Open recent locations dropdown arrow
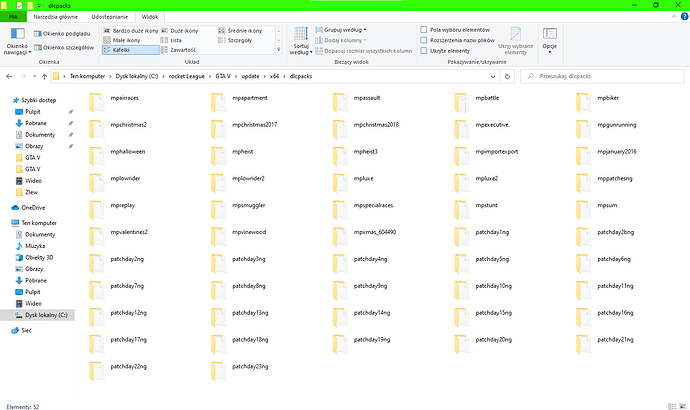The width and height of the screenshot is (690, 410). (x=34, y=77)
